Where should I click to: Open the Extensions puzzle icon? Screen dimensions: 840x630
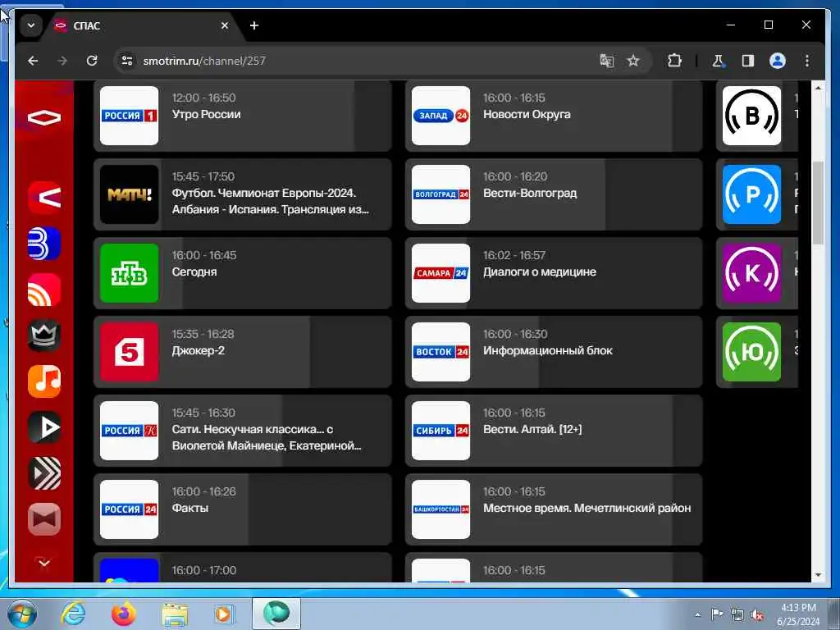pyautogui.click(x=674, y=61)
